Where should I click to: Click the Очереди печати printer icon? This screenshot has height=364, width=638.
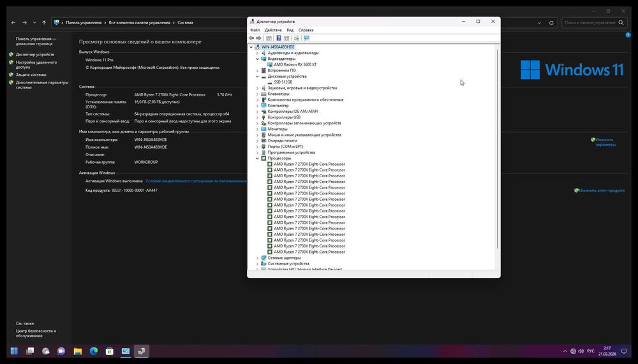tap(263, 141)
